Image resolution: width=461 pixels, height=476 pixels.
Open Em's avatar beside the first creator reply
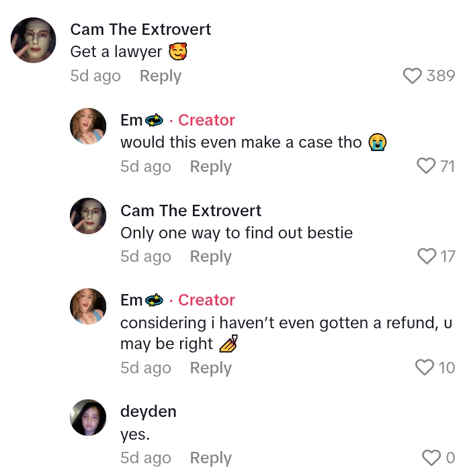88,126
